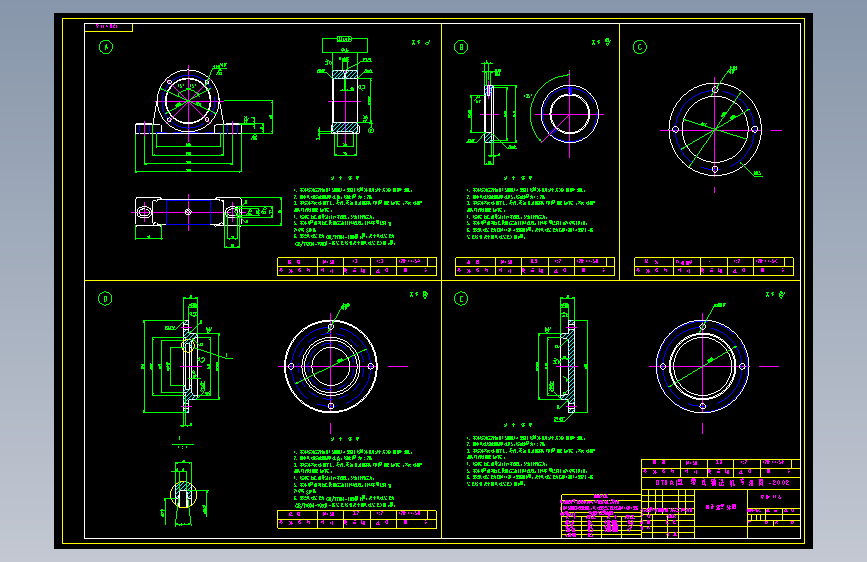Viewport: 867px width, 562px height.
Task: Click the right bolt hole on panel C's flange
Action: tap(755, 129)
